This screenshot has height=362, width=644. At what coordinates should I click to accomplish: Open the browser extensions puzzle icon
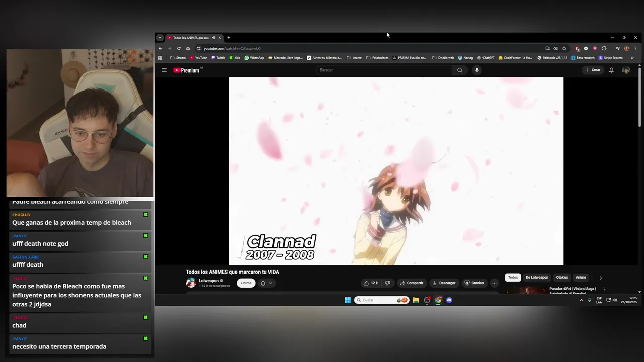pos(604,48)
